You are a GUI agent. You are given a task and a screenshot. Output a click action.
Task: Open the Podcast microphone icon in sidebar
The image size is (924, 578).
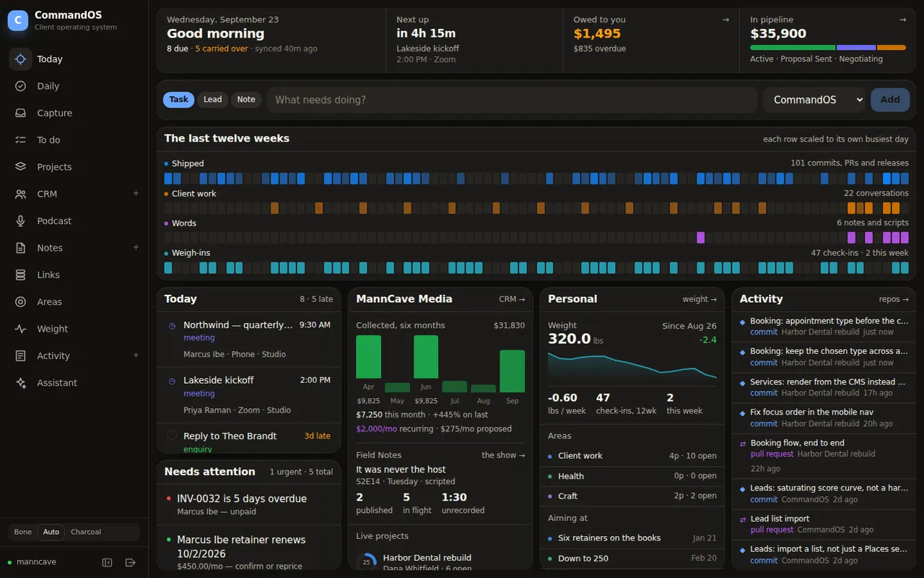21,221
